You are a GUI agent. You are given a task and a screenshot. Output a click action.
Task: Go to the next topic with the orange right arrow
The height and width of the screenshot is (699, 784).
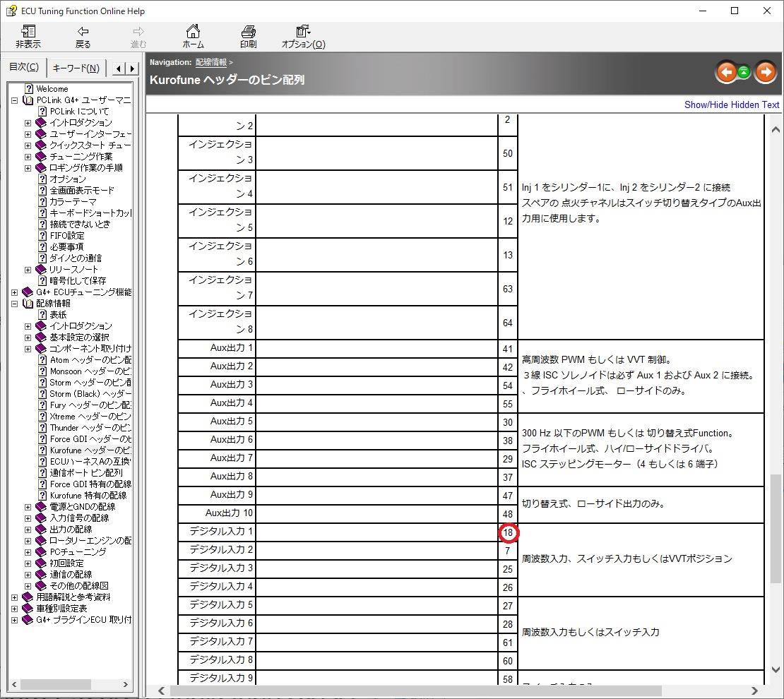tap(766, 73)
